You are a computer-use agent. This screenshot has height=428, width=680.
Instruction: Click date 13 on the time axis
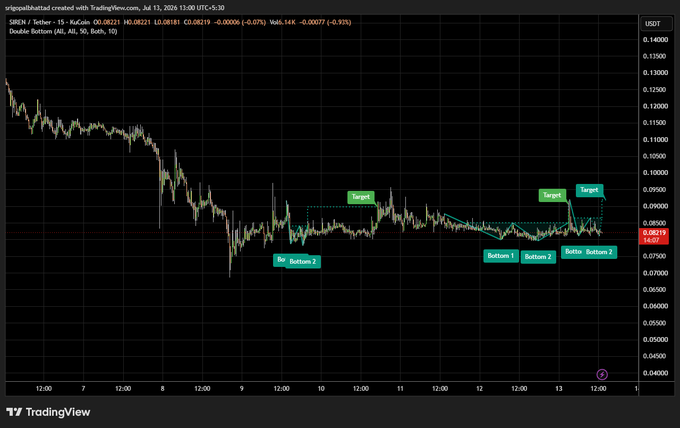pyautogui.click(x=559, y=389)
